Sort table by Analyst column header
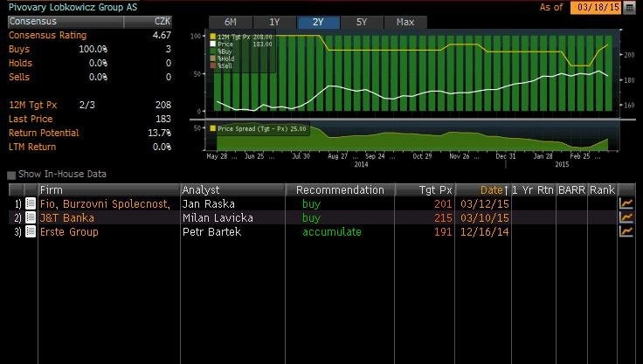This screenshot has height=364, width=643. pyautogui.click(x=232, y=189)
